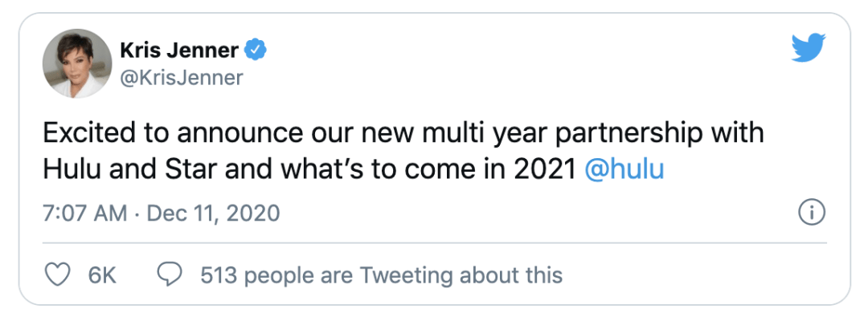Open the tweet info circle icon
The width and height of the screenshot is (868, 313).
pyautogui.click(x=812, y=213)
